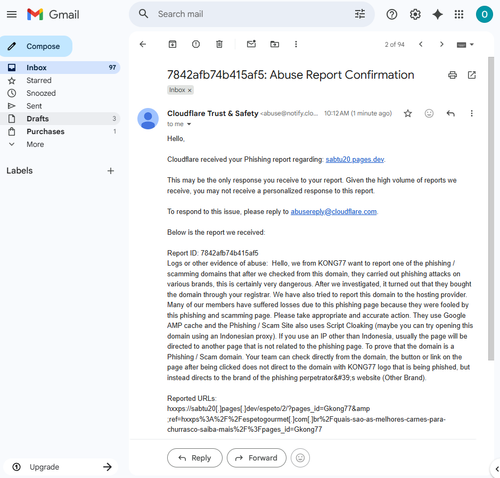Click sender profile avatar
The image size is (500, 478).
[148, 119]
